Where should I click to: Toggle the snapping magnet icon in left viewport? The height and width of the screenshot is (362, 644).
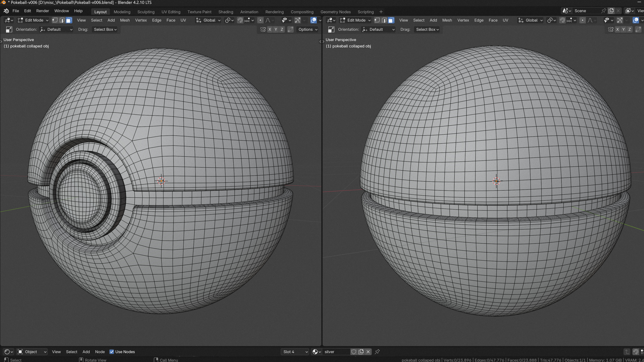click(x=240, y=20)
